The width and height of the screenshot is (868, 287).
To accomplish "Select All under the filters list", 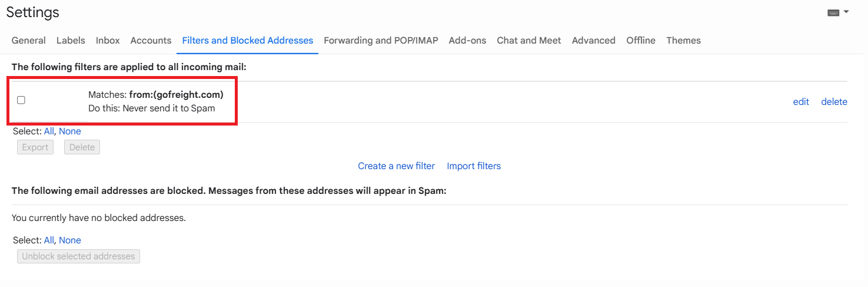I will 48,131.
